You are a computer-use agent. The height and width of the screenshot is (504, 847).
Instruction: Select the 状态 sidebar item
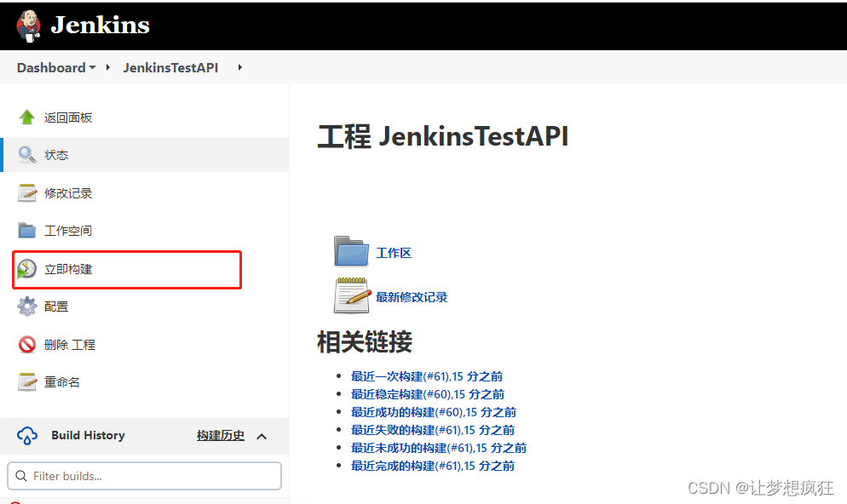146,155
